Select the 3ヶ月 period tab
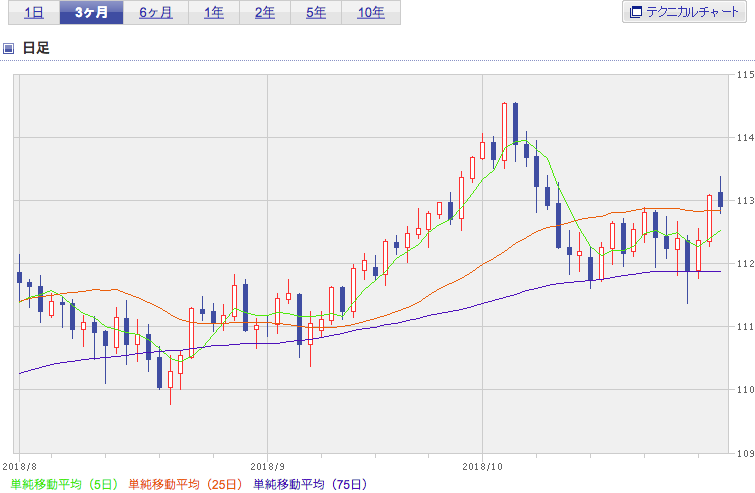This screenshot has height=493, width=755. tap(91, 13)
